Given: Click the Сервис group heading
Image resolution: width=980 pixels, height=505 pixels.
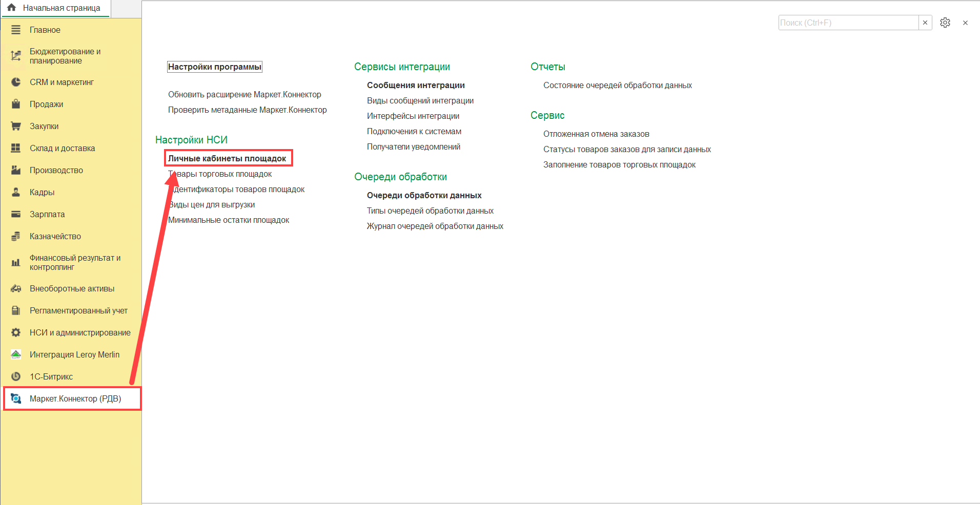Looking at the screenshot, I should (x=547, y=115).
